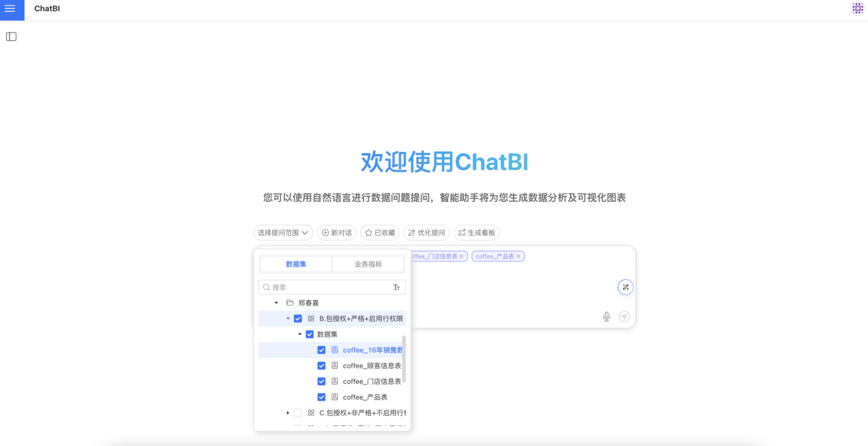Click the microphone voice input icon
The image size is (868, 446).
click(606, 317)
